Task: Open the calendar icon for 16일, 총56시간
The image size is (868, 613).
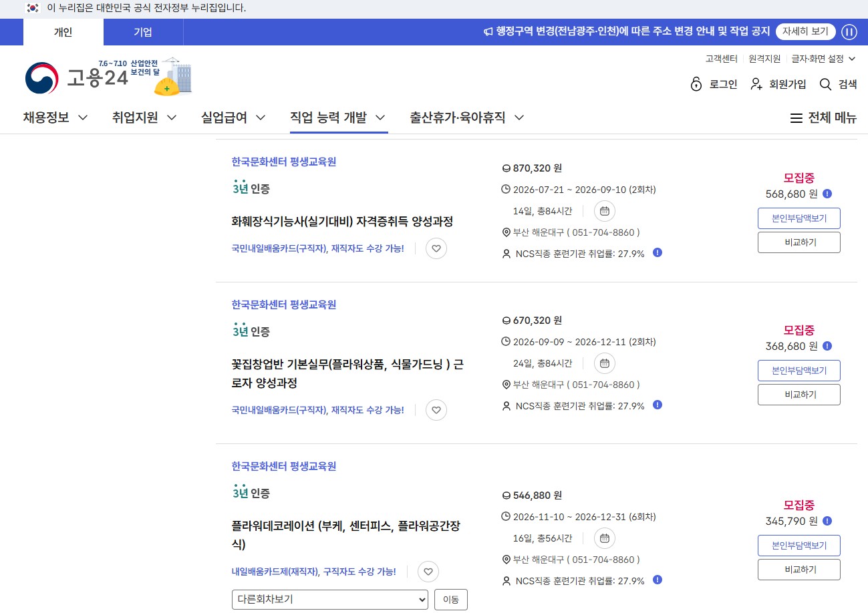Action: pos(605,538)
